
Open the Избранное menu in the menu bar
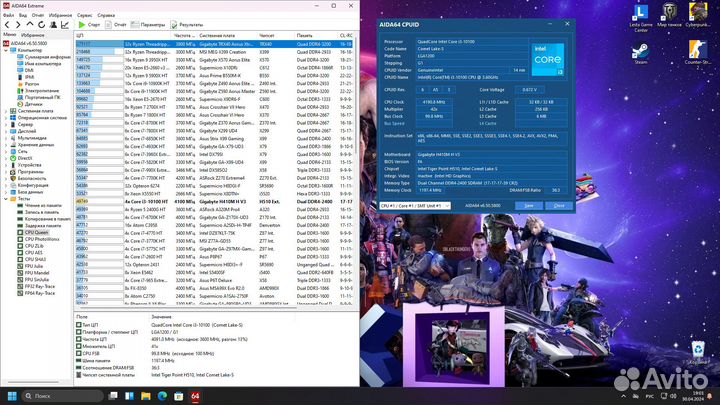point(60,15)
